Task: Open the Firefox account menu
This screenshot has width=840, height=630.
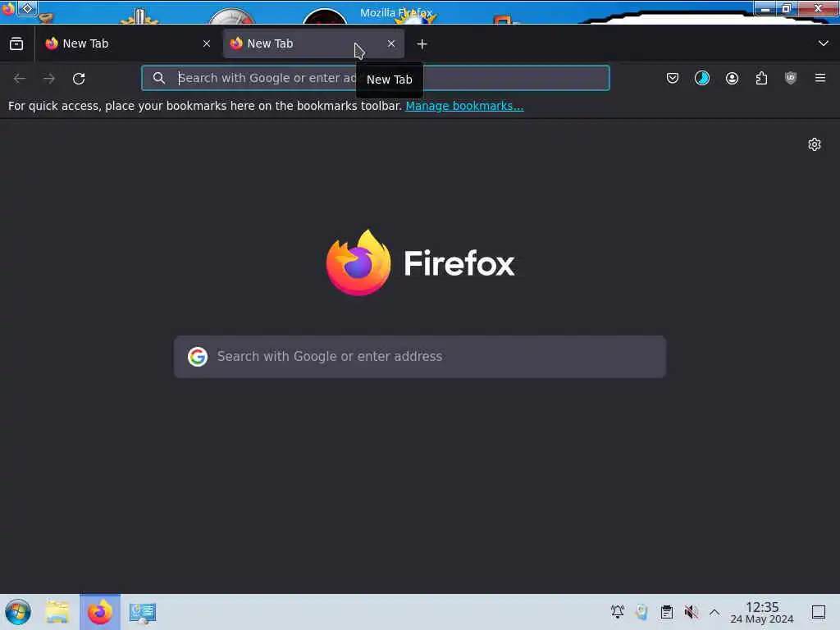Action: (732, 78)
